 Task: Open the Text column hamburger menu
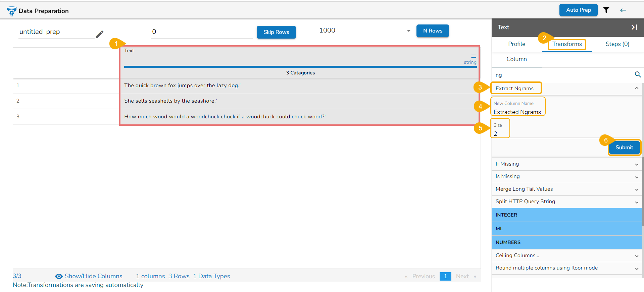pos(474,56)
